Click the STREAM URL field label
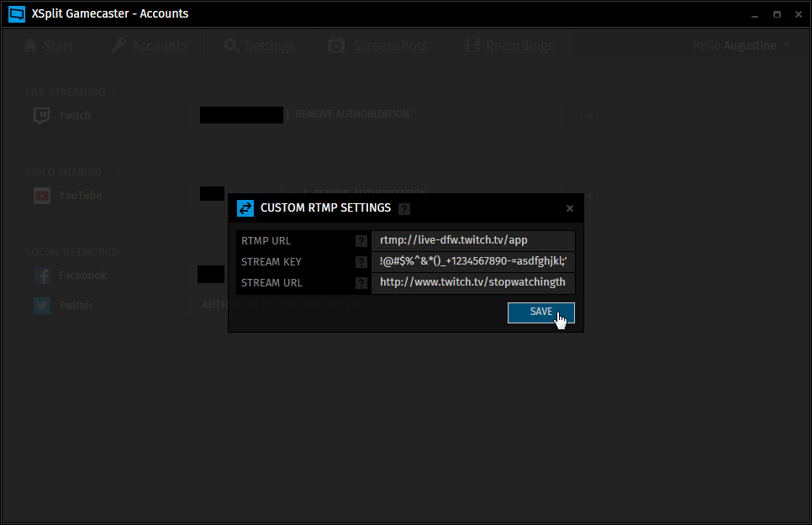 click(272, 283)
